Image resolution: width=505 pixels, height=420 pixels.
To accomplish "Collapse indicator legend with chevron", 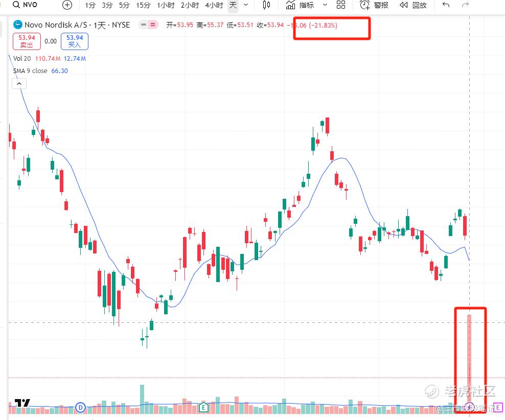I will pyautogui.click(x=19, y=84).
